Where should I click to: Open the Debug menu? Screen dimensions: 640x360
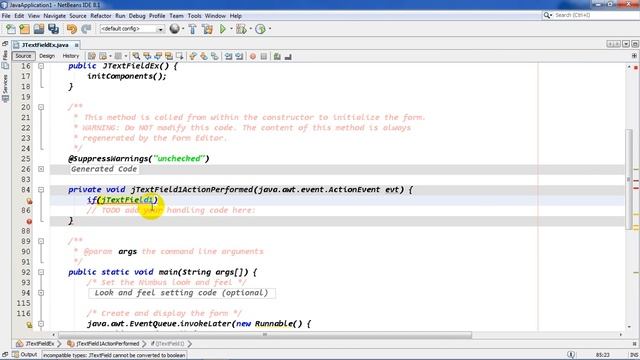137,16
